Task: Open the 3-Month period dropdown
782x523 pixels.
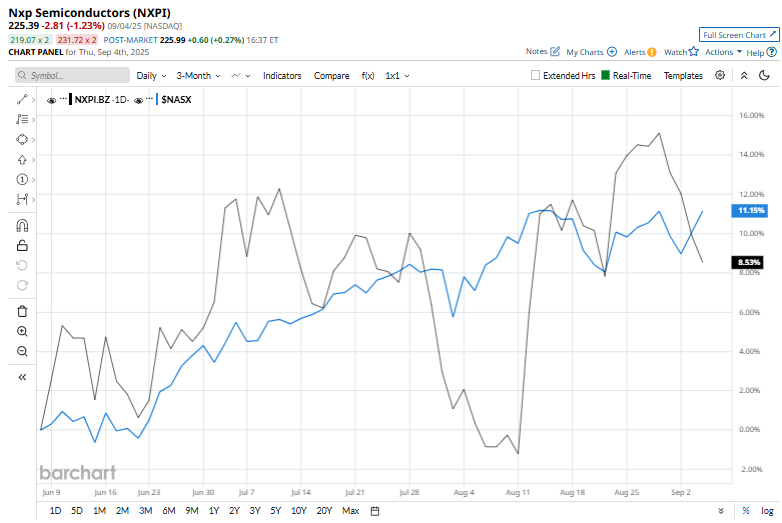Action: (198, 76)
